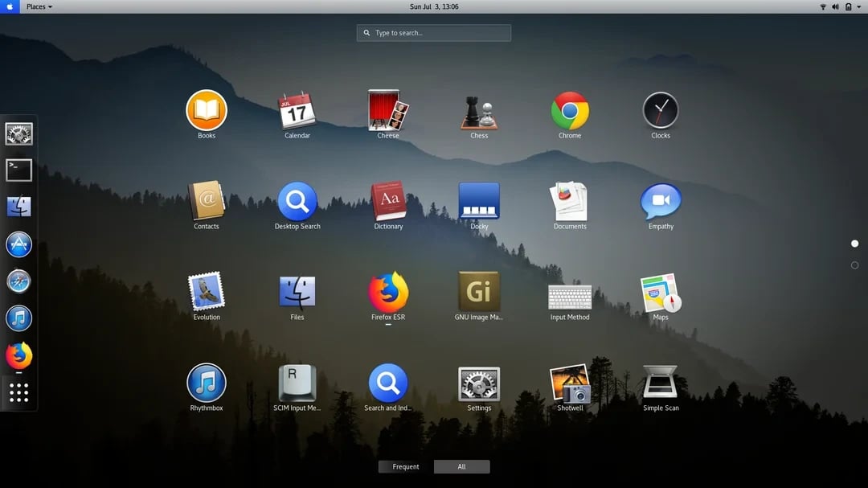Launch the Docky app

(x=479, y=200)
